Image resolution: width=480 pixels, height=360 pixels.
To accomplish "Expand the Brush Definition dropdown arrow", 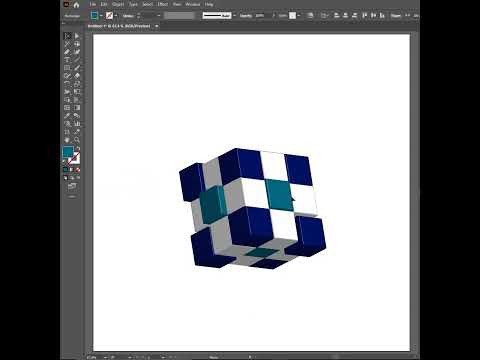I will click(x=234, y=16).
